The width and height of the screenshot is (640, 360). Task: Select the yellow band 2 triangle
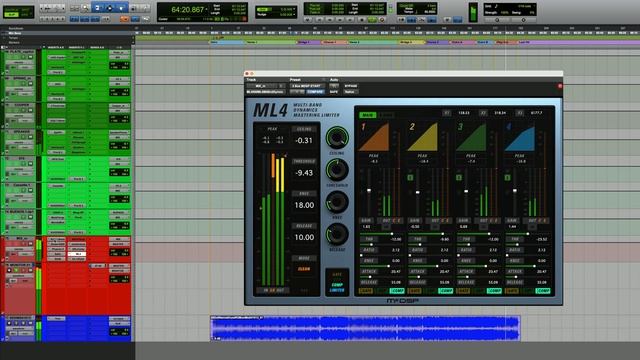[423, 137]
